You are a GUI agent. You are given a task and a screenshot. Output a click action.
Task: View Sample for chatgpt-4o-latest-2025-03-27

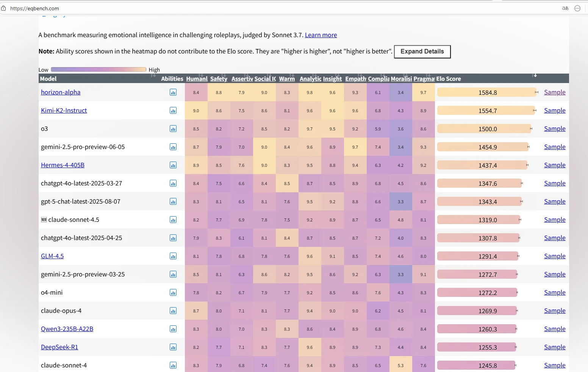click(x=555, y=183)
